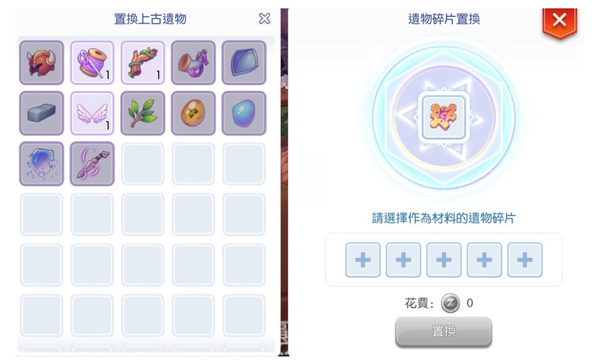Select the purple-ribboned horn relic
Viewport: 602px width, 364px height.
(x=194, y=63)
